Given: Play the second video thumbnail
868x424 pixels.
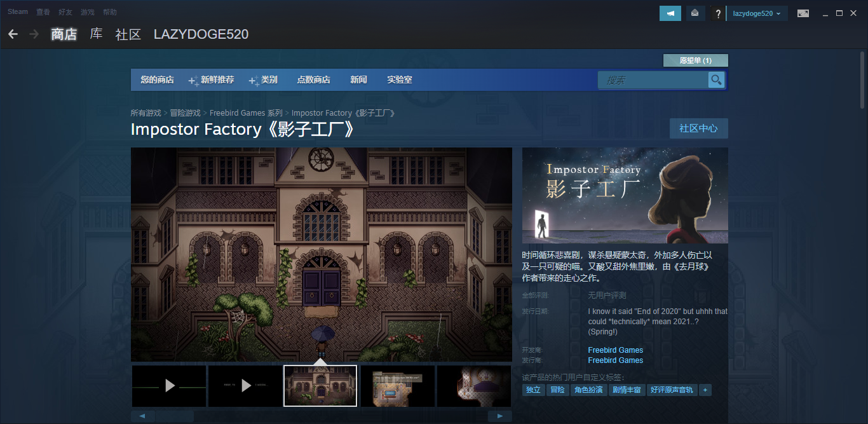Looking at the screenshot, I should click(245, 386).
